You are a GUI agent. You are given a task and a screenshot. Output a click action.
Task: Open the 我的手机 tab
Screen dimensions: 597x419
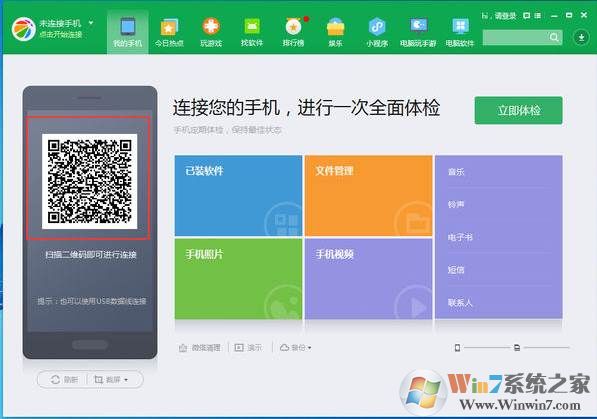point(128,32)
